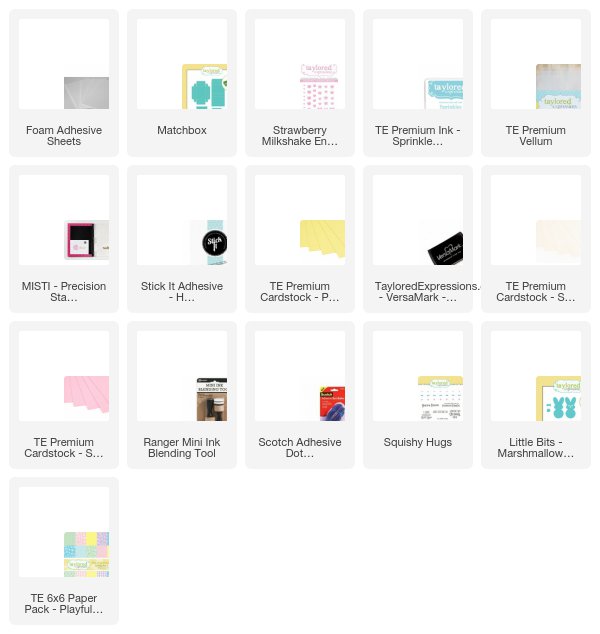This screenshot has width=600, height=634.
Task: Open the Strawberry Milkshake Enamel dots image
Action: [319, 87]
